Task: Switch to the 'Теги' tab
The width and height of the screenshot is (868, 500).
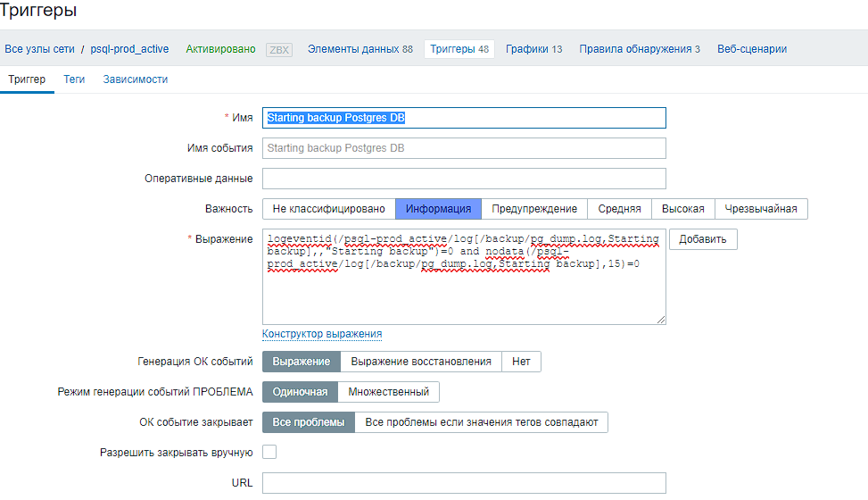Action: (74, 79)
